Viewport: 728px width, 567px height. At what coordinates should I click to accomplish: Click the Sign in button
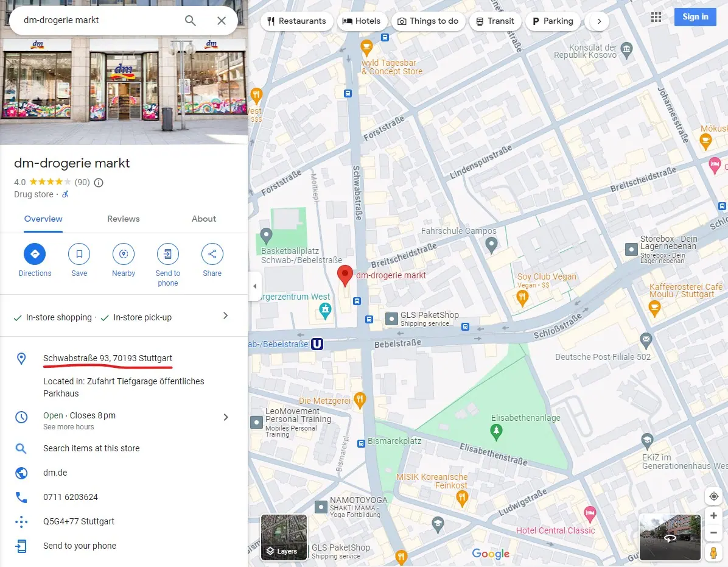695,16
